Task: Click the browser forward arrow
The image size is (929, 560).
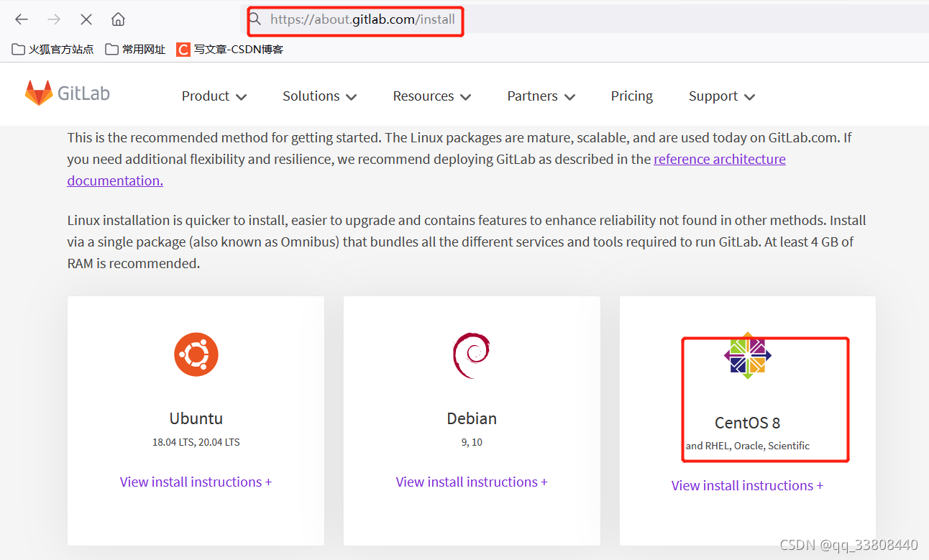Action: click(54, 19)
